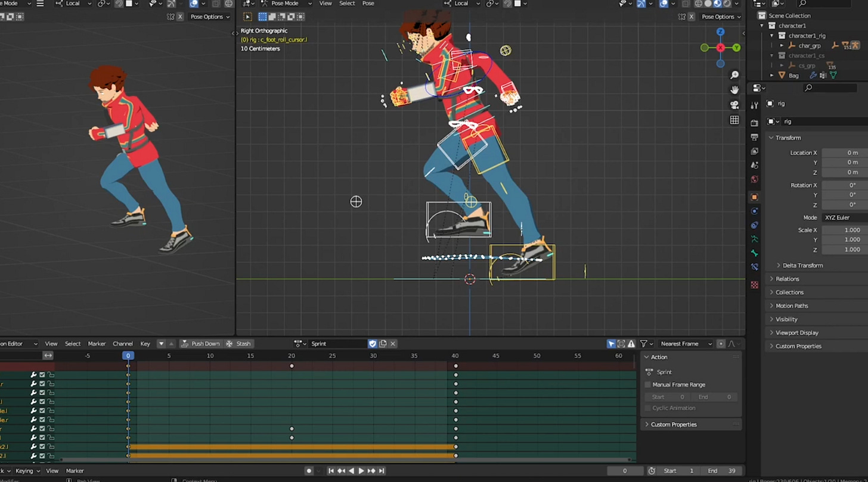Viewport: 868px width, 482px height.
Task: Enable the Manual Frame Range checkbox
Action: pos(648,385)
